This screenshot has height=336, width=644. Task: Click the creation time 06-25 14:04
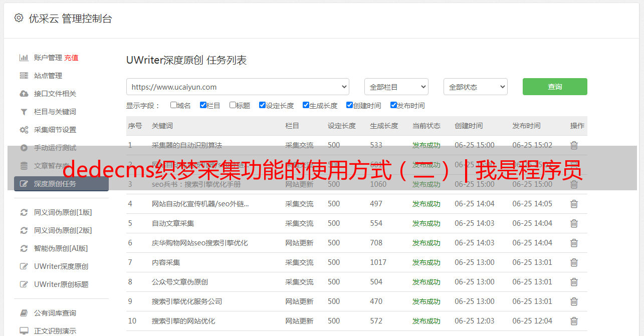[475, 204]
